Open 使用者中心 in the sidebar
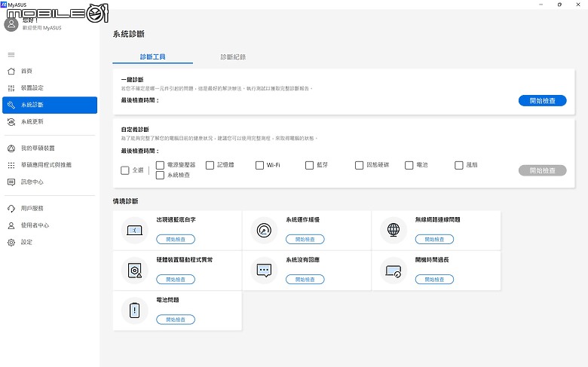 click(50, 225)
